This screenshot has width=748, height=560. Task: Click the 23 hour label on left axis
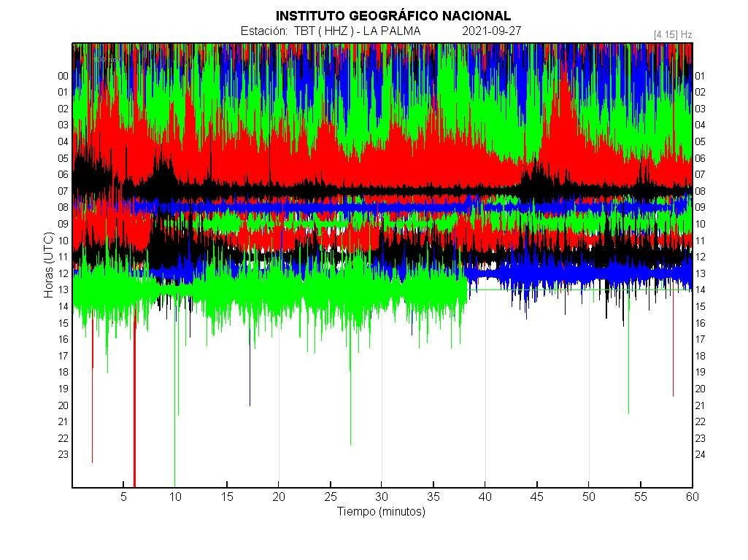(63, 454)
